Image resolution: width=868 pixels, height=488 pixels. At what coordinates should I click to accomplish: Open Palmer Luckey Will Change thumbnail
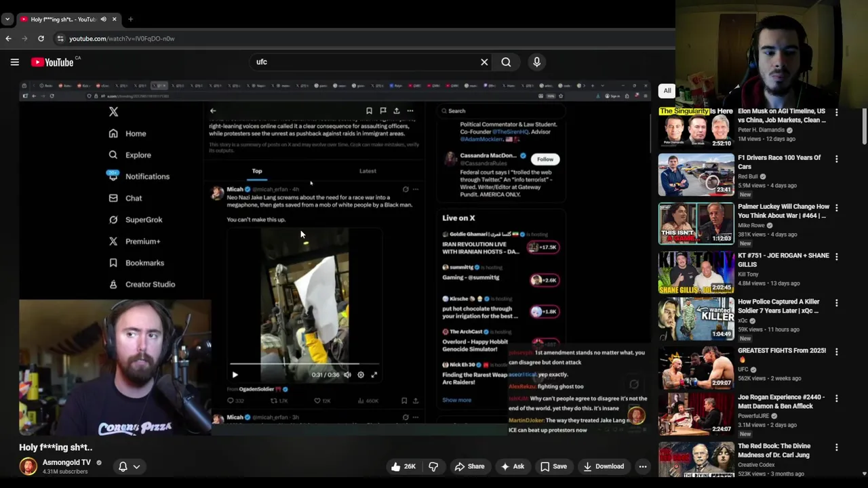696,224
